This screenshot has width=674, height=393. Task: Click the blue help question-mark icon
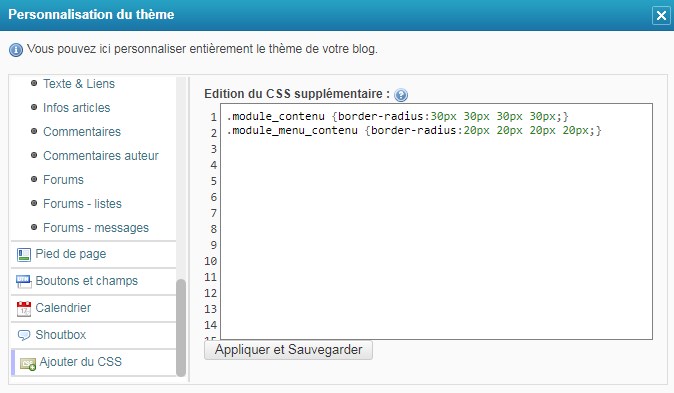[401, 95]
